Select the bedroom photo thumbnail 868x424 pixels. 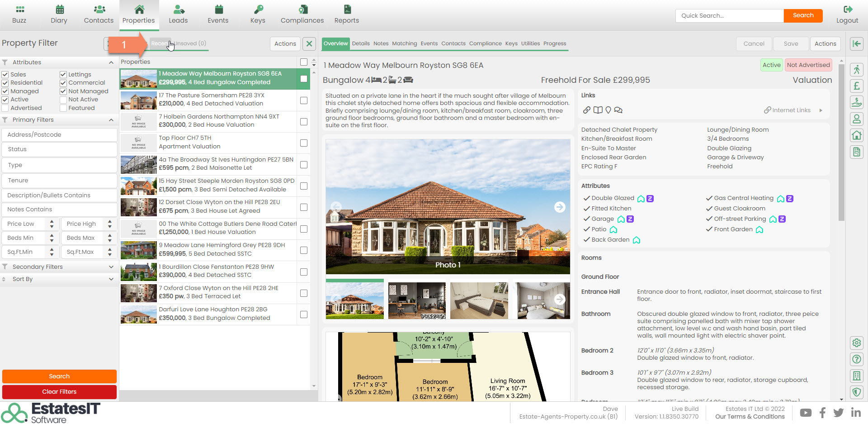pos(479,301)
